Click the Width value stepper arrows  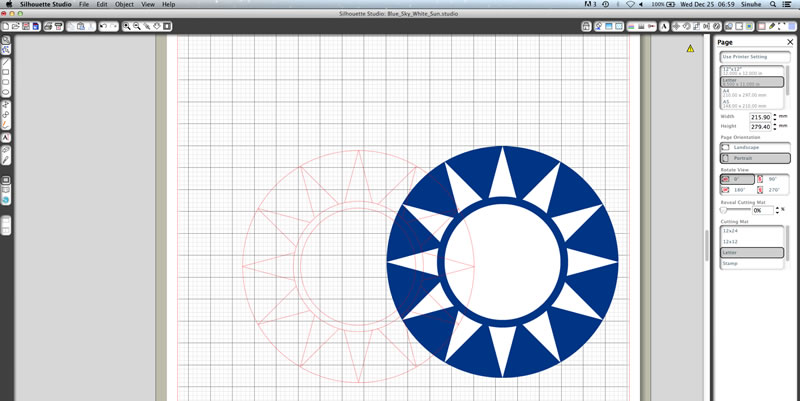[775, 117]
